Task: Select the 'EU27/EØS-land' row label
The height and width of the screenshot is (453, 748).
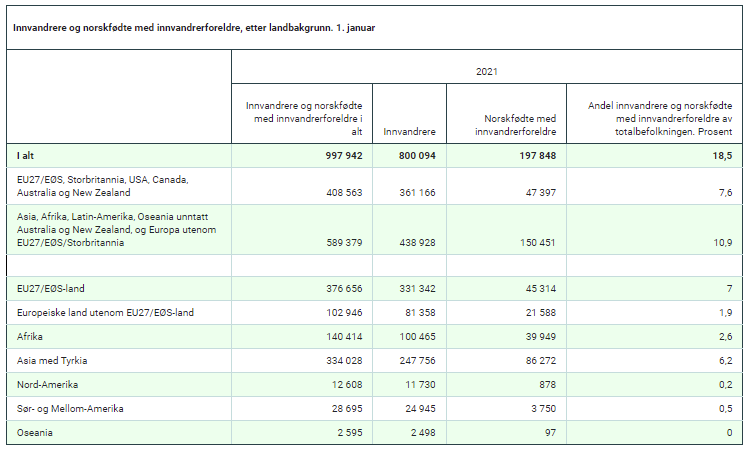Action: pos(48,289)
